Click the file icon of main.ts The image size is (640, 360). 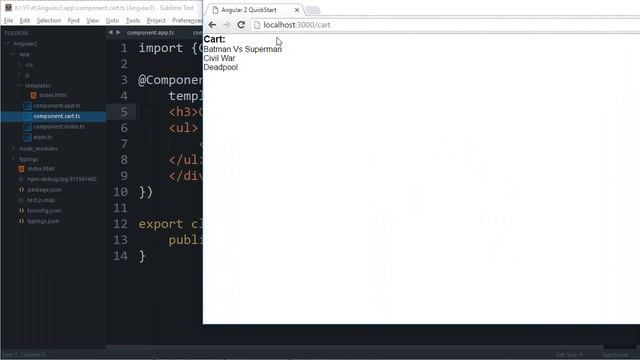(x=27, y=138)
